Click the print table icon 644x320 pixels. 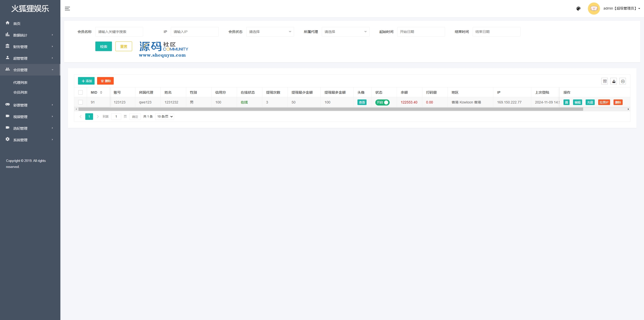[623, 81]
